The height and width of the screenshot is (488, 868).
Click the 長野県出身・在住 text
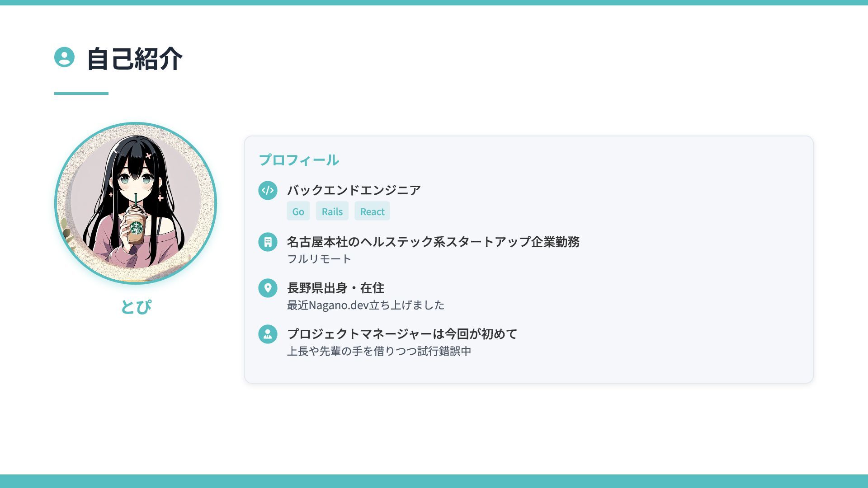(336, 288)
